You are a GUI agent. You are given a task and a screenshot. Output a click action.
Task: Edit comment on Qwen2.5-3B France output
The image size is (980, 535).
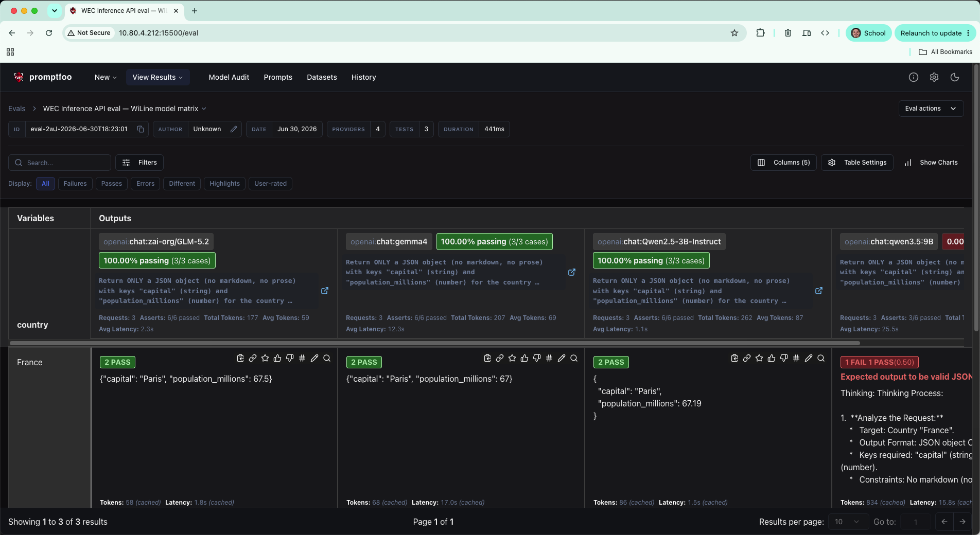coord(809,358)
